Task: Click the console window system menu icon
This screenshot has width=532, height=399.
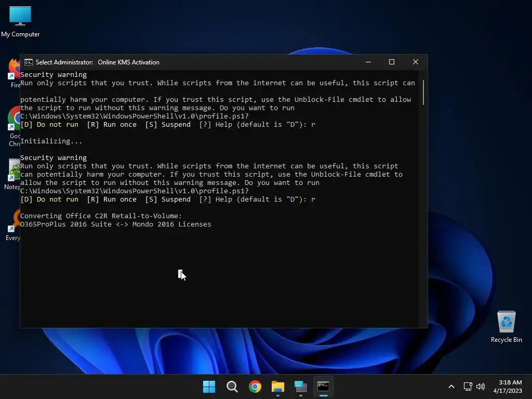Action: point(29,62)
